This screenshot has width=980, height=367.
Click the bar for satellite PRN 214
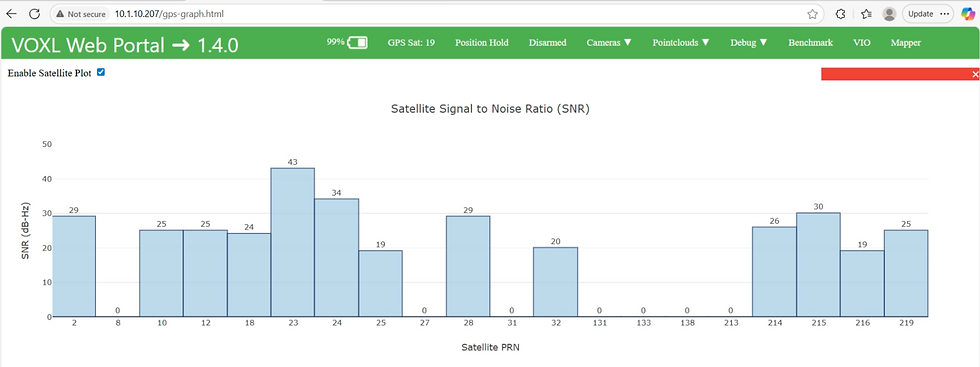(774, 271)
